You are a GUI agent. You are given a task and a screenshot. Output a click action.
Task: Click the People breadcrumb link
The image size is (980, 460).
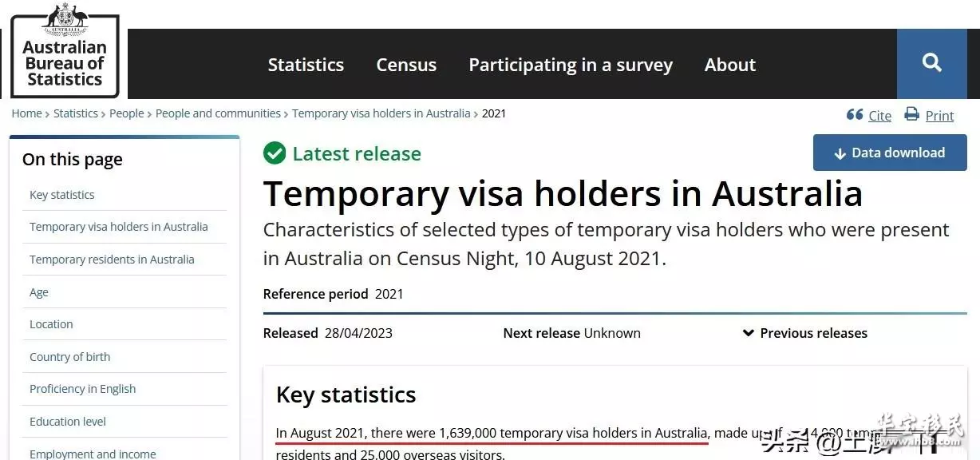tap(127, 113)
